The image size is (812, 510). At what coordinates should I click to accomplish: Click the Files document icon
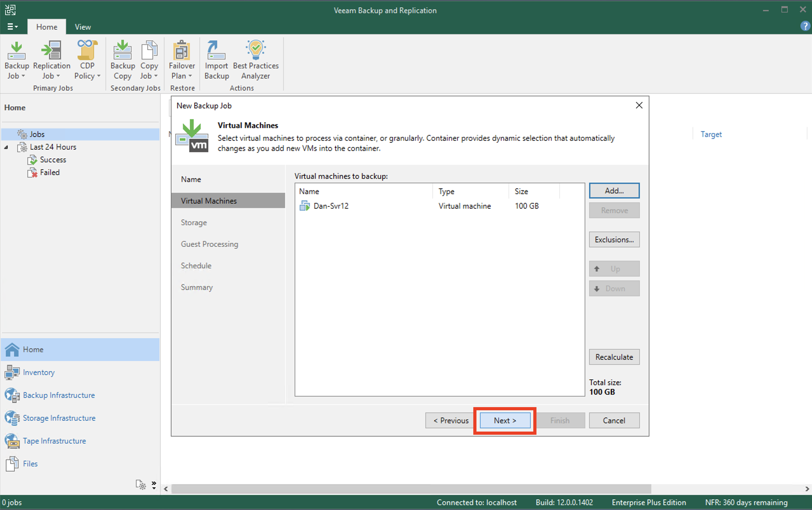(12, 464)
